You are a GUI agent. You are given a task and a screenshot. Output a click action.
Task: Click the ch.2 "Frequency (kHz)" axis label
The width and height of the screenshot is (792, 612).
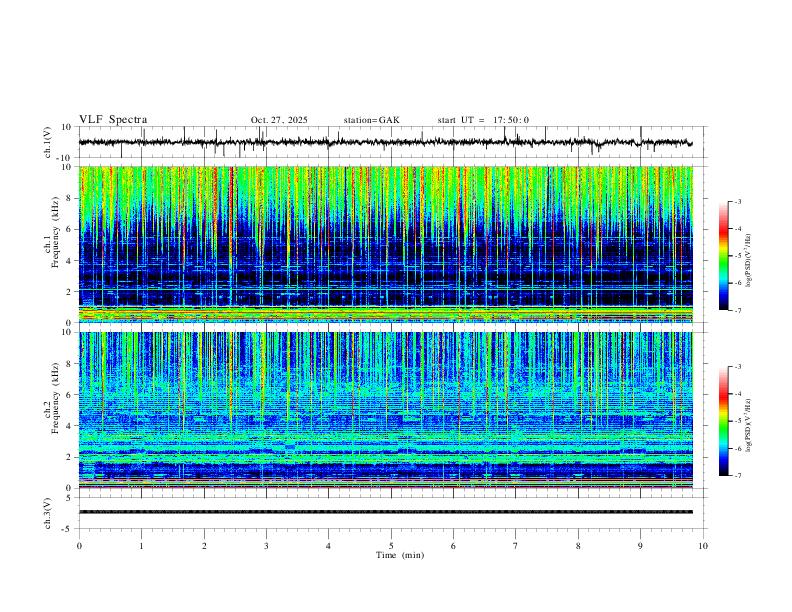pyautogui.click(x=55, y=397)
